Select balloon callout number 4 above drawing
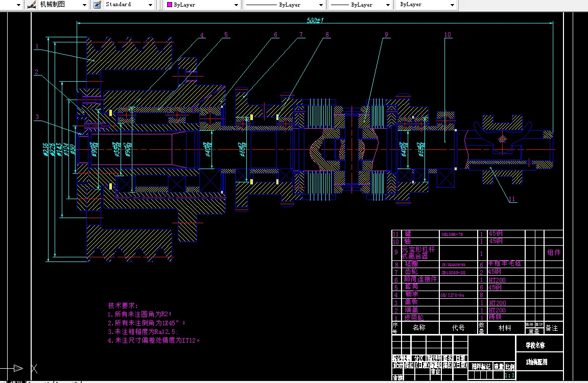This screenshot has height=383, width=588. coord(202,35)
